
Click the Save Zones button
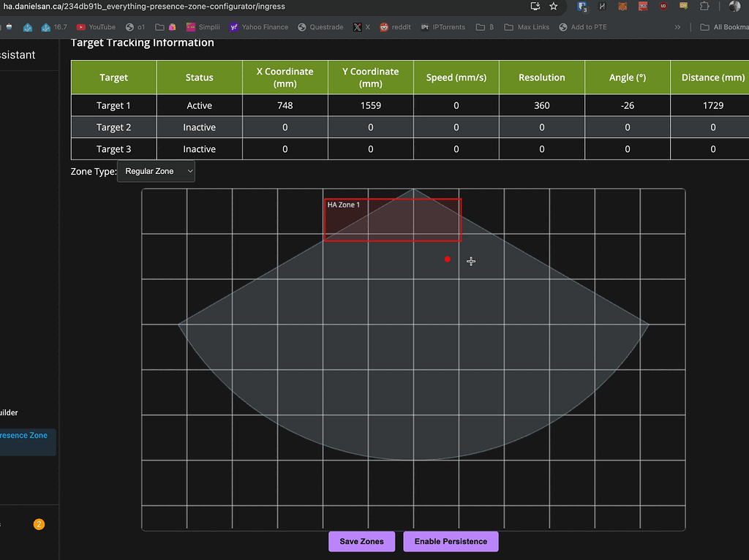361,541
